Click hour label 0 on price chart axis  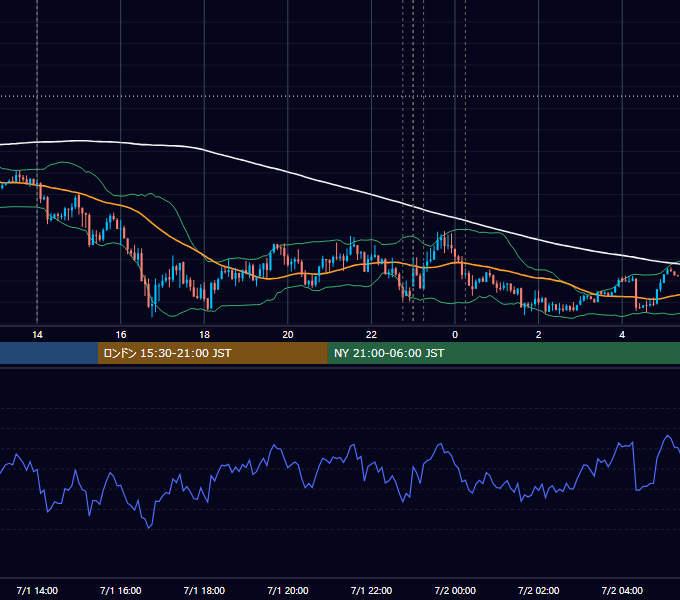click(x=455, y=335)
